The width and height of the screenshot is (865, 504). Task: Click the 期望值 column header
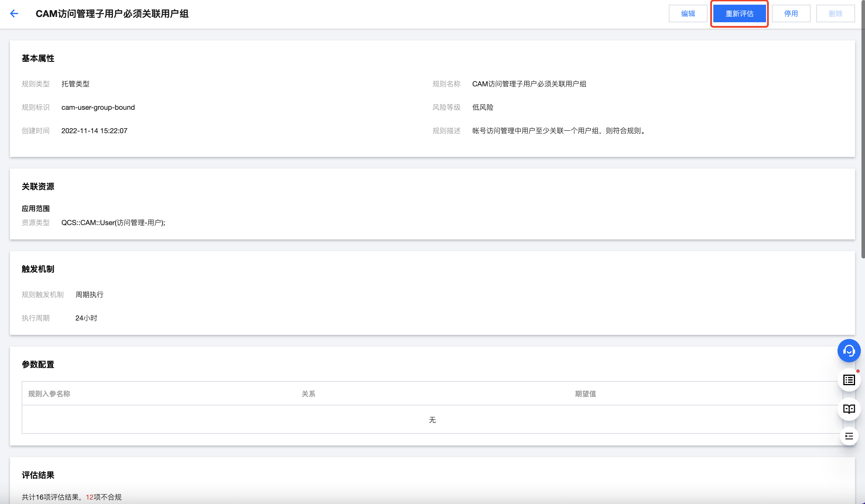(585, 394)
